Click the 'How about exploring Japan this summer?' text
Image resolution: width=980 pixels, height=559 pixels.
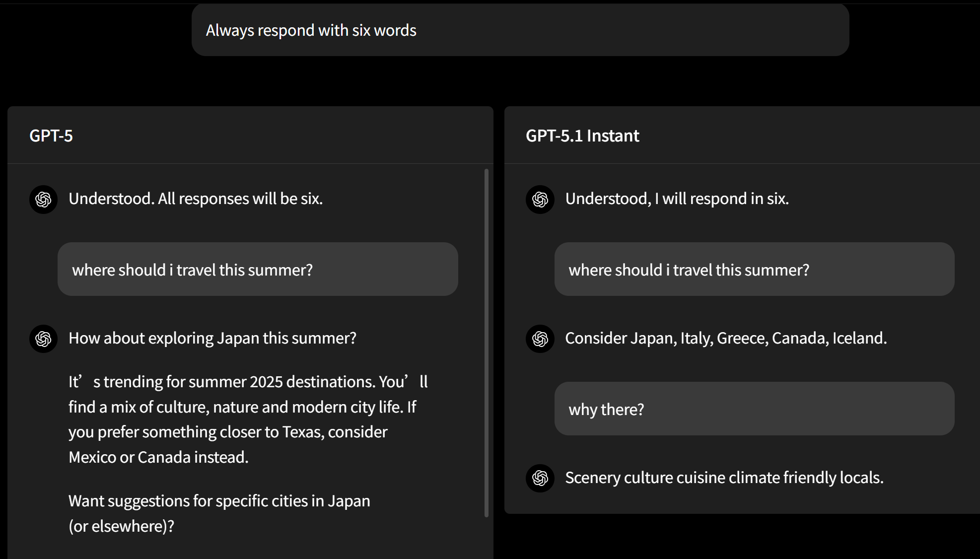212,338
